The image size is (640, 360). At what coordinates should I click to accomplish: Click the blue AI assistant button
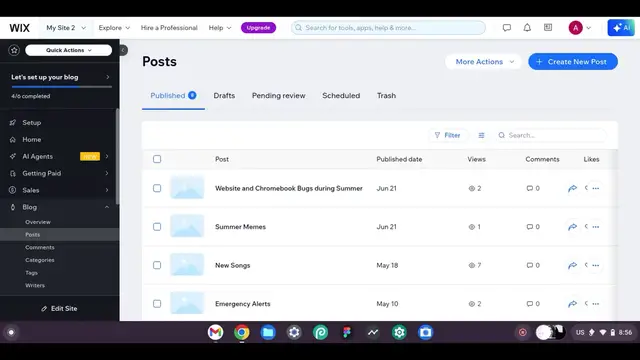click(x=621, y=28)
